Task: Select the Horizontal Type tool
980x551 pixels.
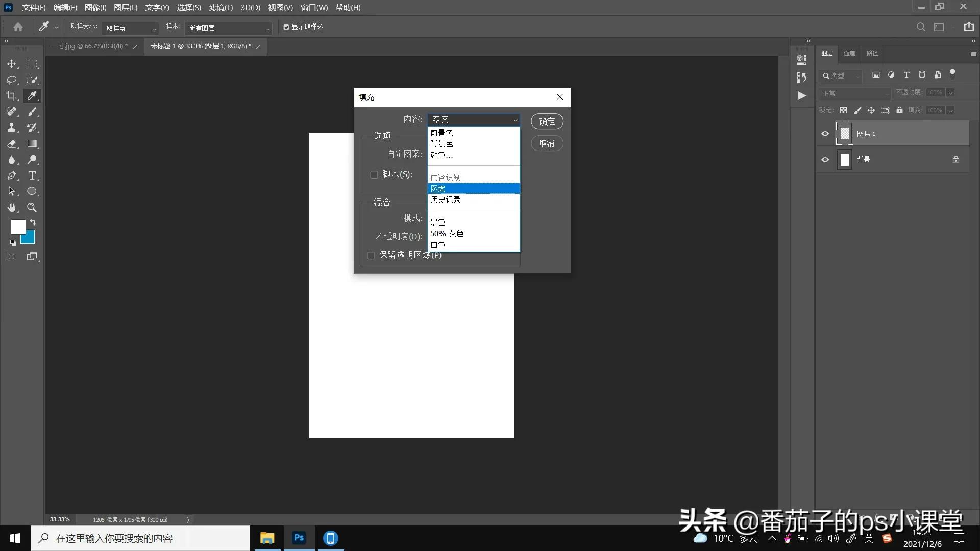Action: 32,176
